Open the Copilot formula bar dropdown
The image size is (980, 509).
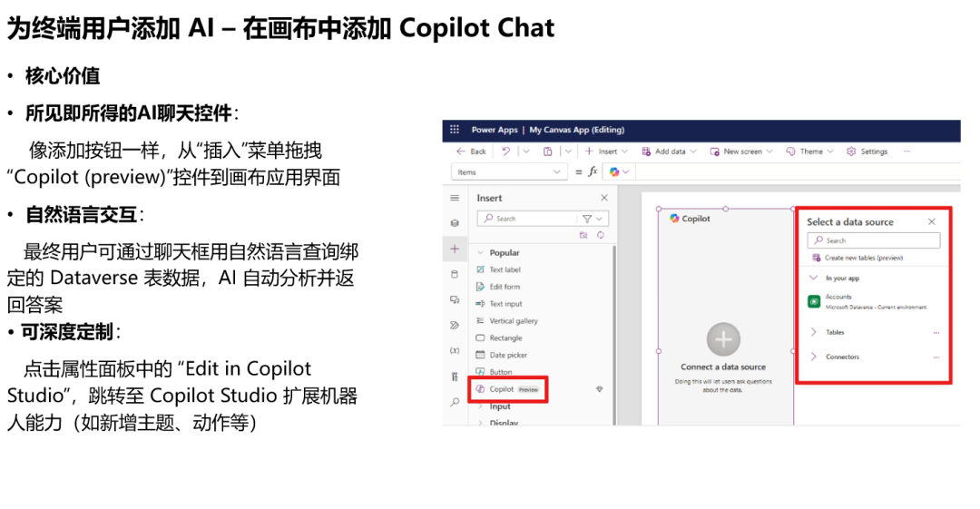pyautogui.click(x=620, y=172)
